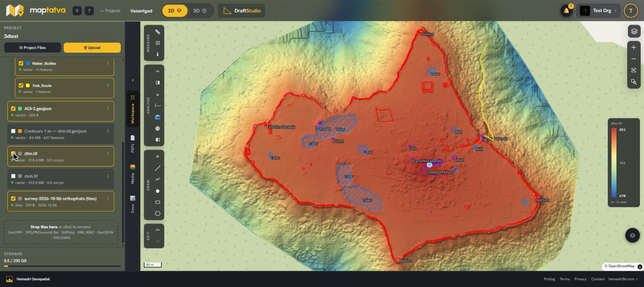
Task: Click the round locate button bottom right
Action: (x=632, y=235)
